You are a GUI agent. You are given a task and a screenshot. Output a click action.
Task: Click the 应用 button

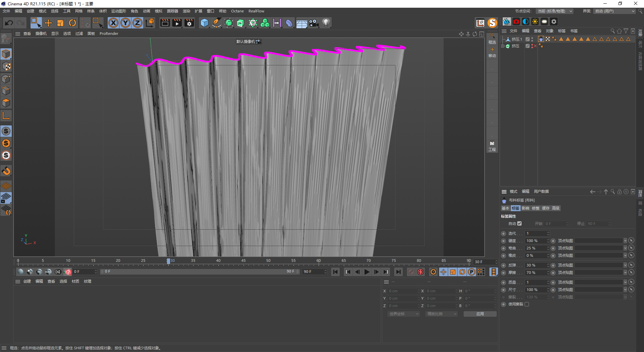[x=480, y=314]
